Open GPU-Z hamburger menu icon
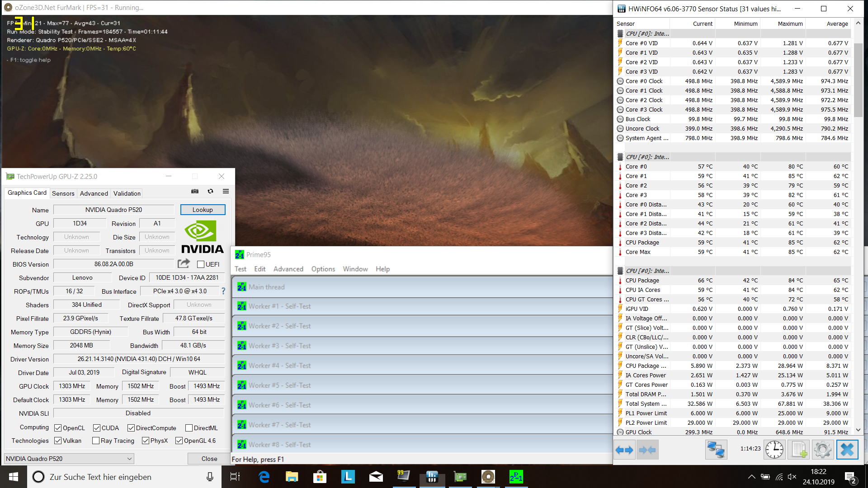Screen dimensions: 868x488 tap(226, 192)
